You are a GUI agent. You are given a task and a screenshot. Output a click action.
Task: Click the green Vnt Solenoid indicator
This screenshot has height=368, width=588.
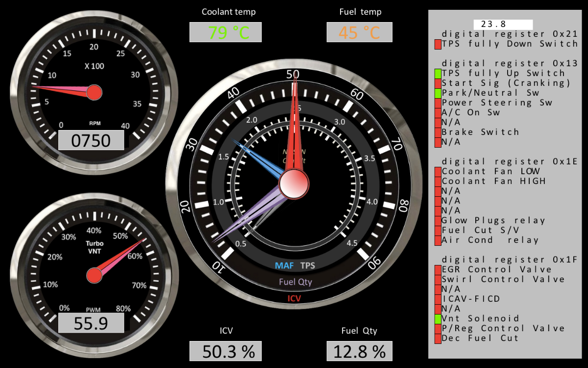pyautogui.click(x=438, y=319)
